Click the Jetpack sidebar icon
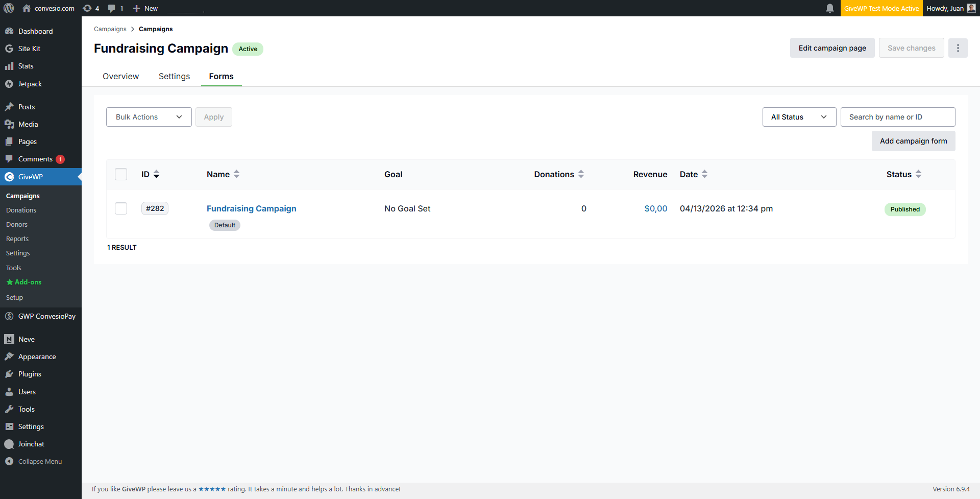980x499 pixels. [9, 84]
